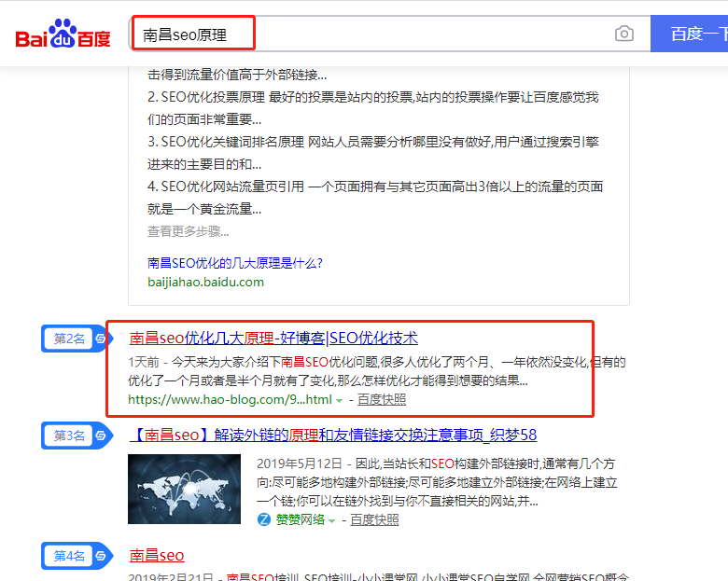The image size is (728, 581).
Task: Expand dropdown arrow beside 赞赞网络
Action: (x=332, y=521)
